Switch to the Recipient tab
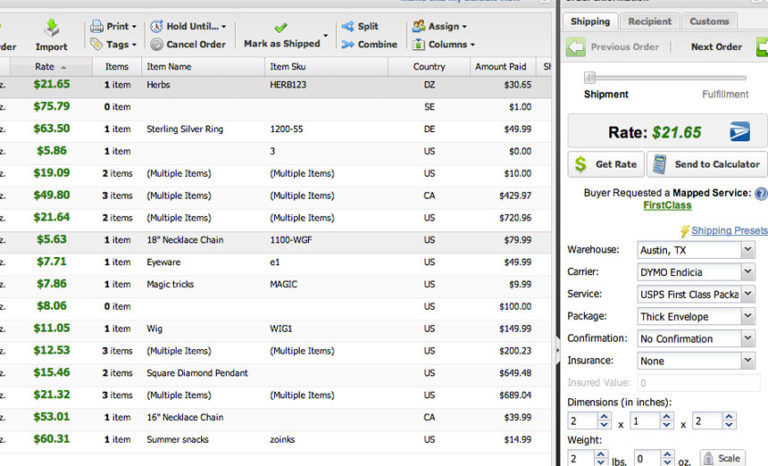 [x=649, y=20]
